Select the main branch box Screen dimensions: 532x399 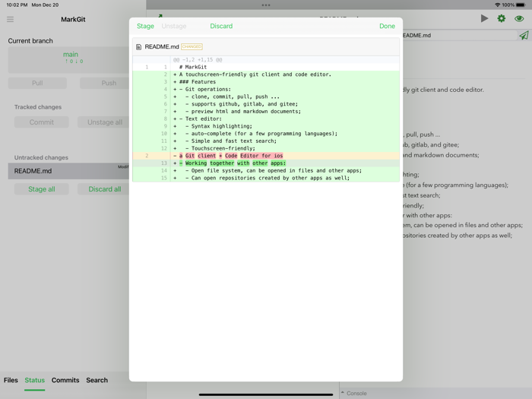point(68,60)
